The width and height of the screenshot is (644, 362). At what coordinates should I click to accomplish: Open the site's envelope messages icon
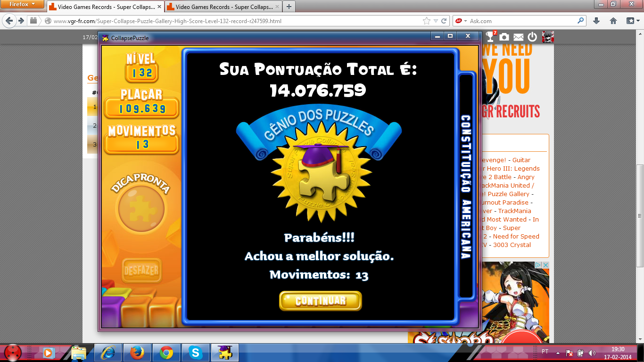518,37
